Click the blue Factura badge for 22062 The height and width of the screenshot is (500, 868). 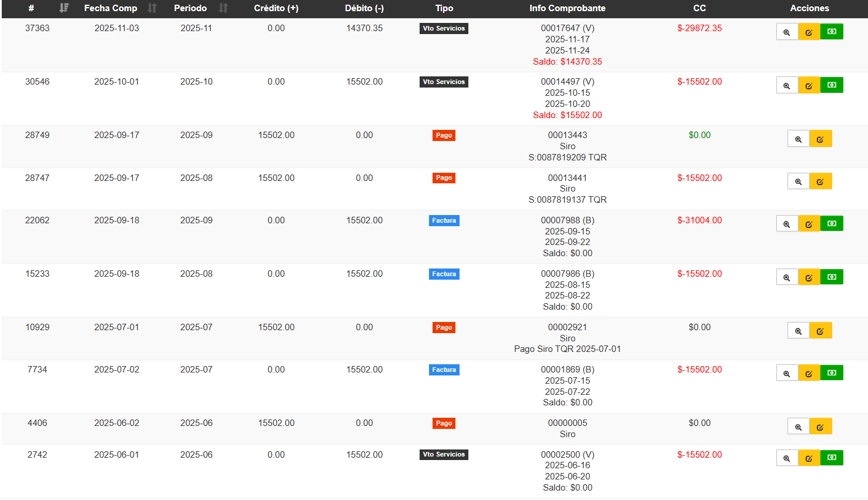444,221
